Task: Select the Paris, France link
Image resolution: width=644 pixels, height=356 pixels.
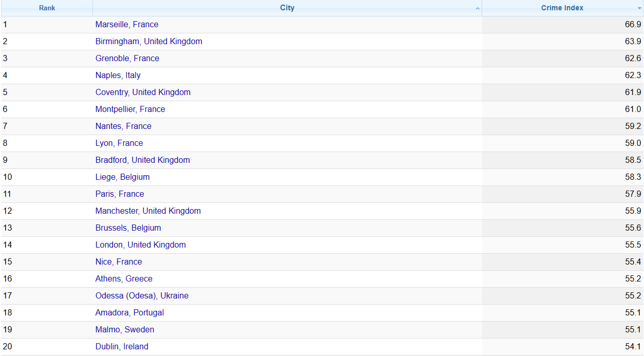Action: click(x=119, y=194)
